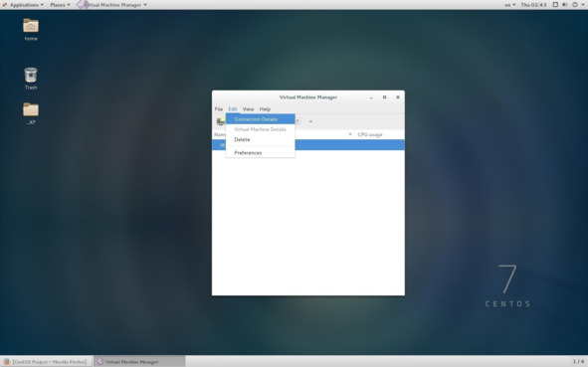Image resolution: width=588 pixels, height=367 pixels.
Task: Open the Places menu in the top panel
Action: 60,5
